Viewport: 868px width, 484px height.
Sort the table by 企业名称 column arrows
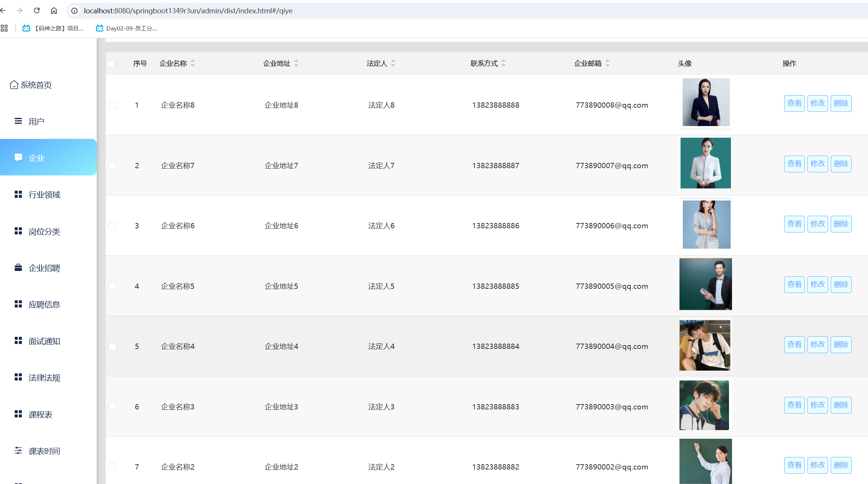[x=193, y=63]
